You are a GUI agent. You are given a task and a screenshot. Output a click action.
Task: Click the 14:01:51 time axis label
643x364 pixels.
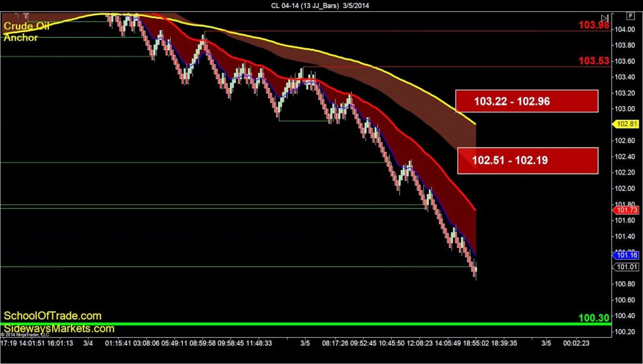[x=31, y=343]
